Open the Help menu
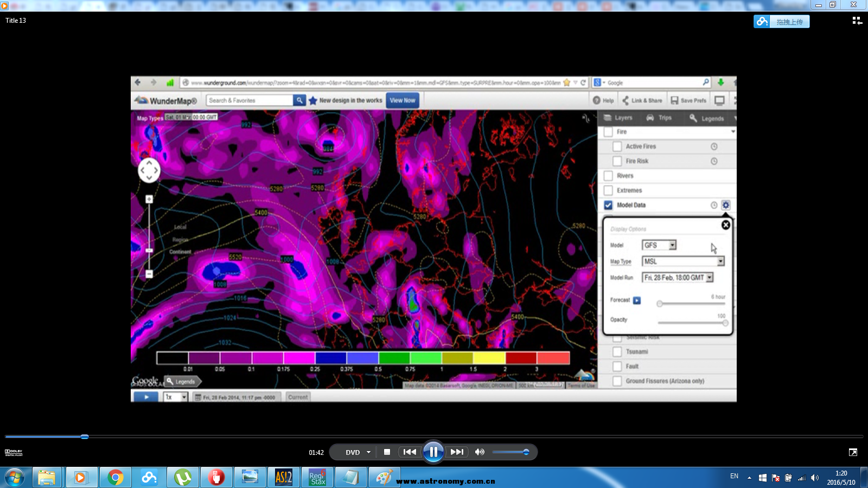This screenshot has height=488, width=868. click(x=603, y=100)
